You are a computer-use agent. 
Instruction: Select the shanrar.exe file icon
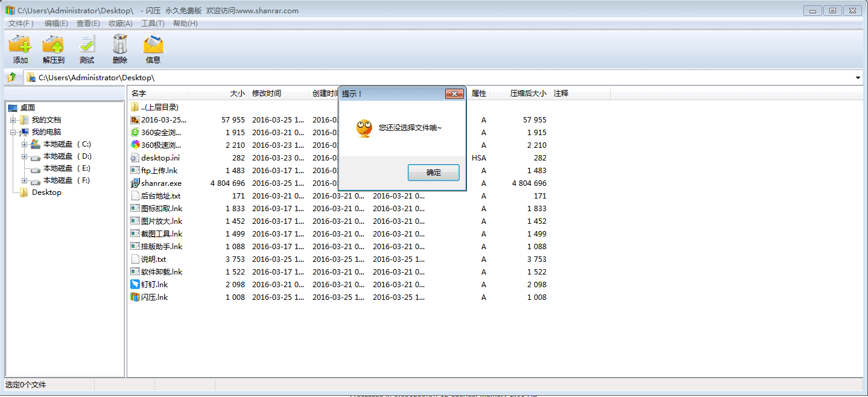[135, 183]
